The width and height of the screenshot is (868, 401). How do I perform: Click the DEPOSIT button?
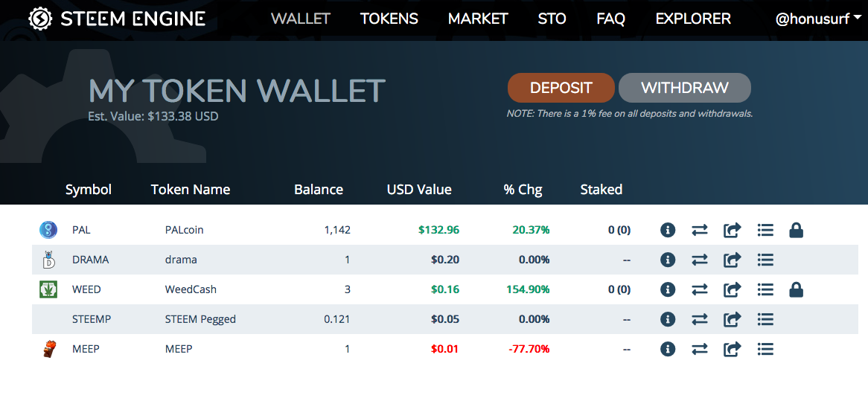(561, 88)
